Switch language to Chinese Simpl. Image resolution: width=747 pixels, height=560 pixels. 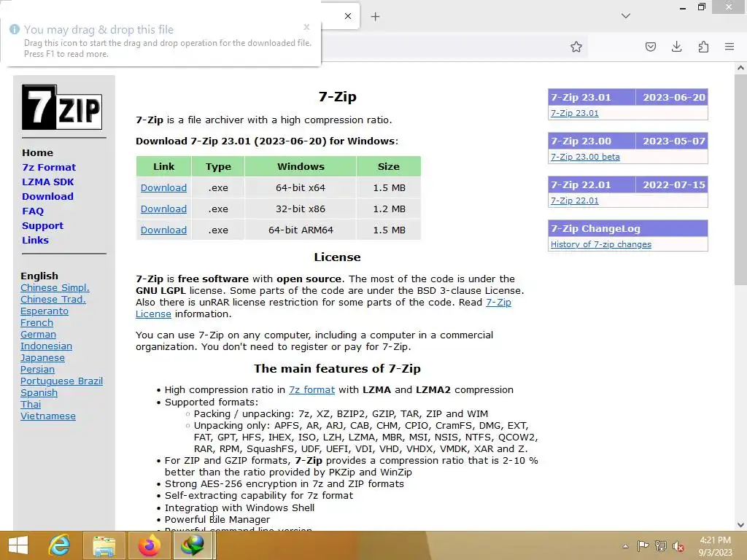click(55, 287)
